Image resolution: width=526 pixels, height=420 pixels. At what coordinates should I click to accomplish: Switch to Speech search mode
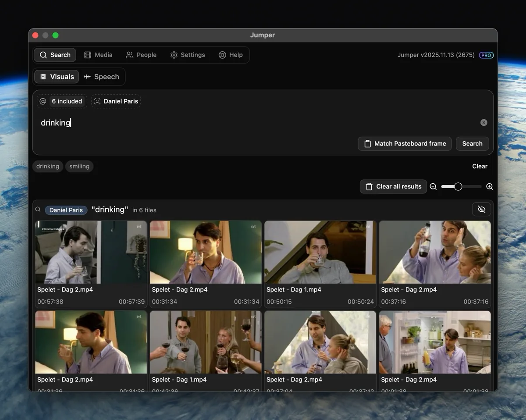(x=101, y=77)
